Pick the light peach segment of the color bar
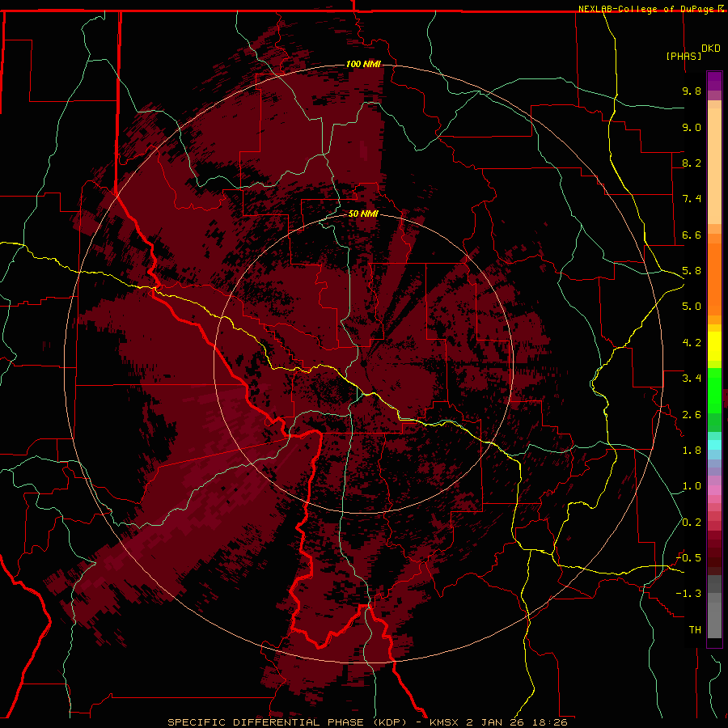 (714, 166)
